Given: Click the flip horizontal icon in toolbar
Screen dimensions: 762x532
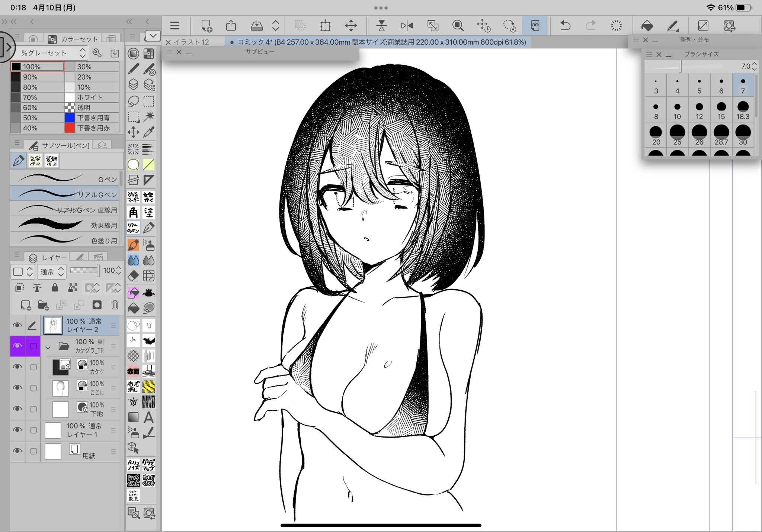Looking at the screenshot, I should pos(407,26).
